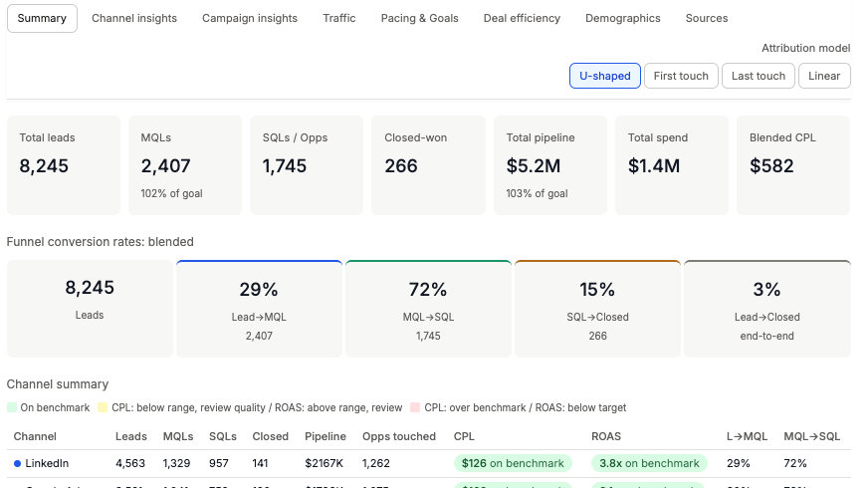
Task: Click the 3% Lead→Closed funnel card
Action: 767,309
